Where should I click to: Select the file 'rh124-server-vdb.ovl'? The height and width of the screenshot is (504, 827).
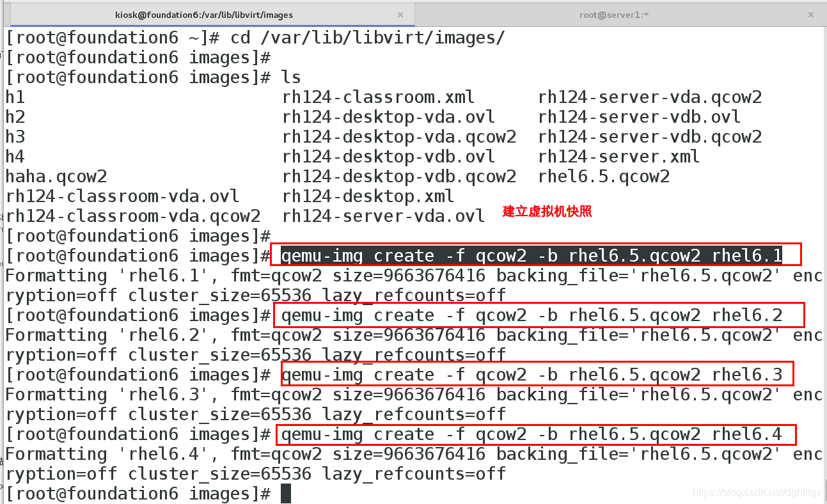640,118
